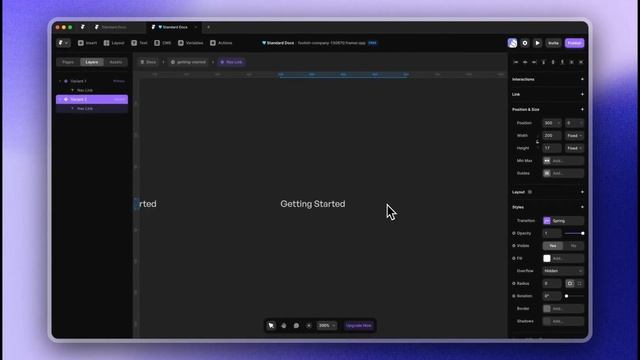Add Guides in Position & Size

(x=563, y=173)
